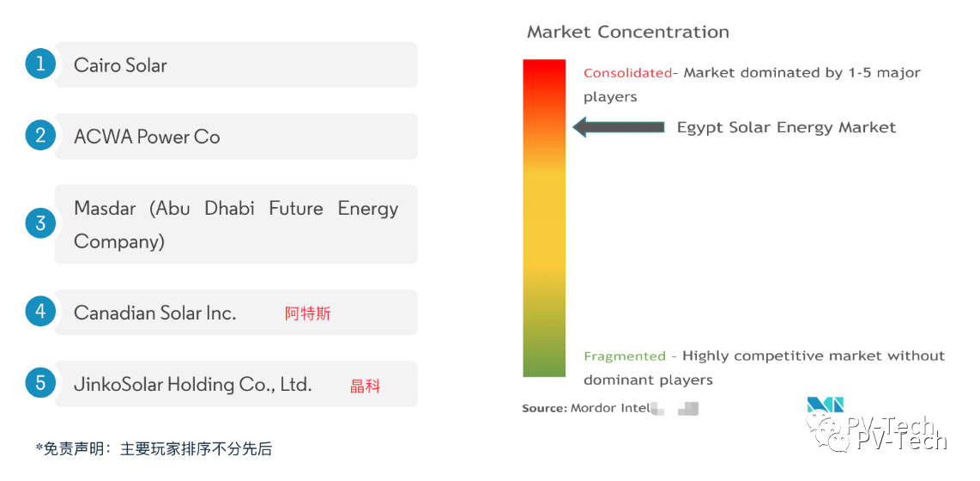This screenshot has width=980, height=481.
Task: Click the green bottom of the concentration bar
Action: [544, 363]
